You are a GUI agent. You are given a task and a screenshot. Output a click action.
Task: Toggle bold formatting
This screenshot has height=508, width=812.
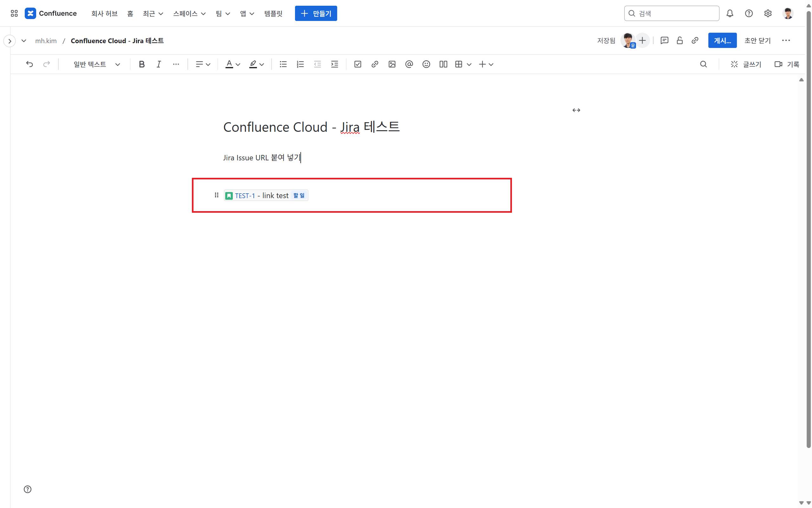point(141,64)
